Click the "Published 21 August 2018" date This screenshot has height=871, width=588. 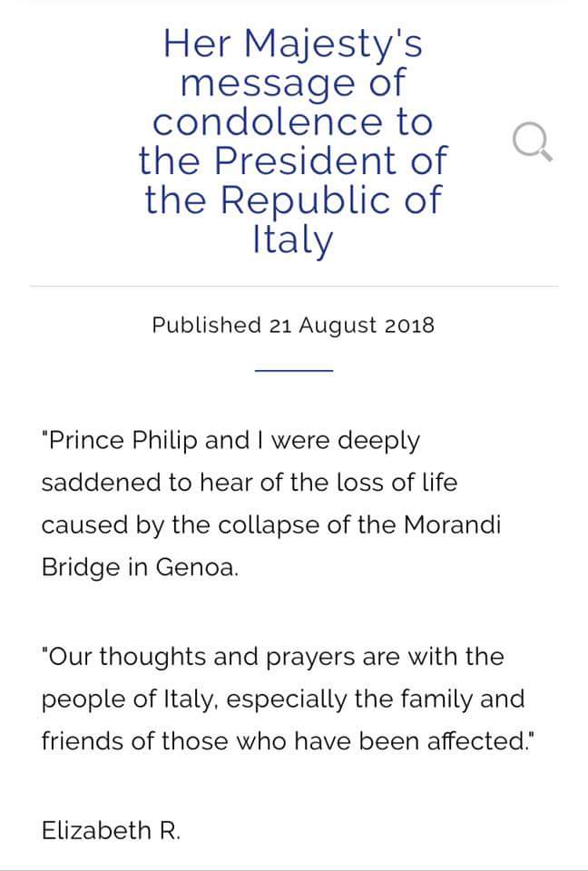click(293, 324)
